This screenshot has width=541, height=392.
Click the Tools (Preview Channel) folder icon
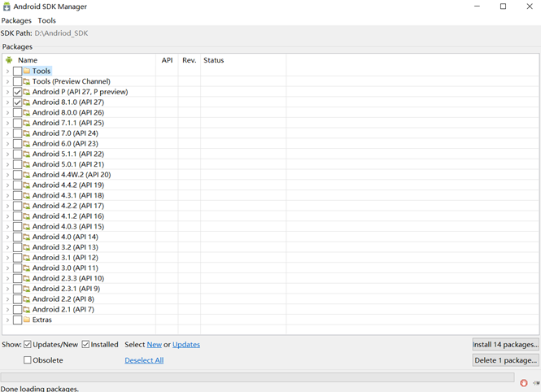(27, 81)
